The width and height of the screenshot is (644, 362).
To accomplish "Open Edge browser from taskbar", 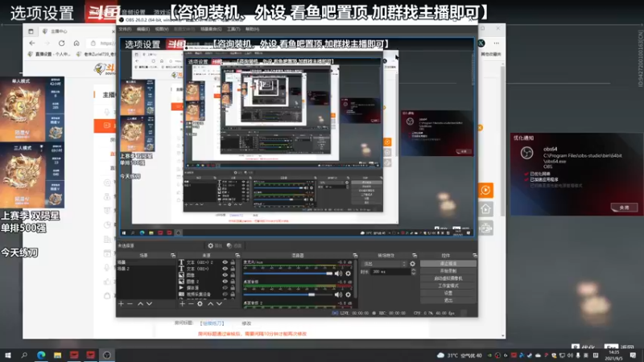I will (x=41, y=355).
